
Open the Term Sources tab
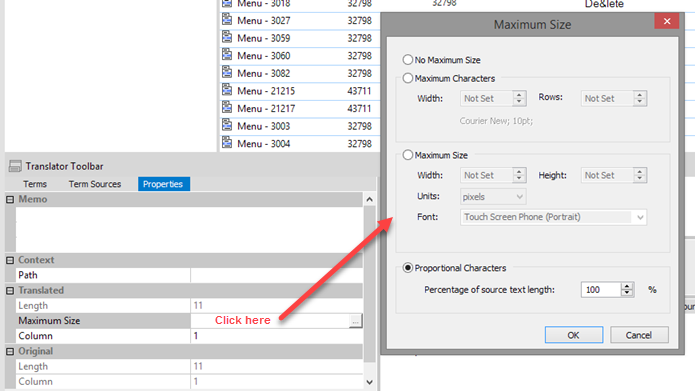[95, 184]
